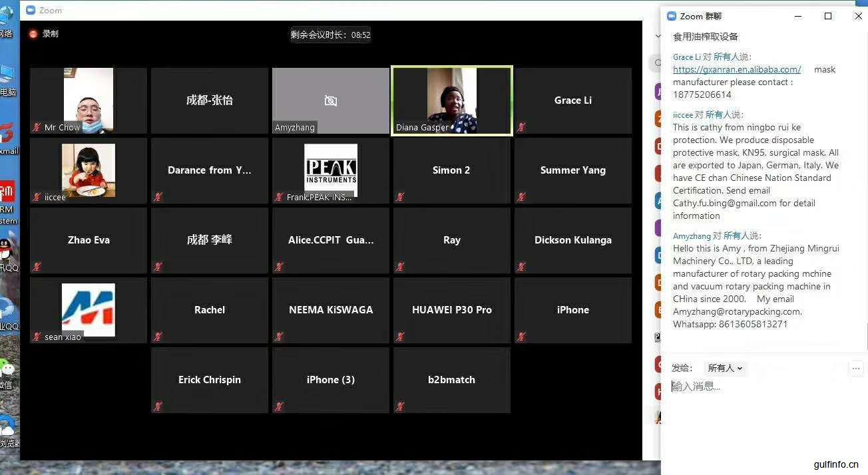Open the 所有人 recipient dropdown
The image size is (868, 475).
coord(725,368)
